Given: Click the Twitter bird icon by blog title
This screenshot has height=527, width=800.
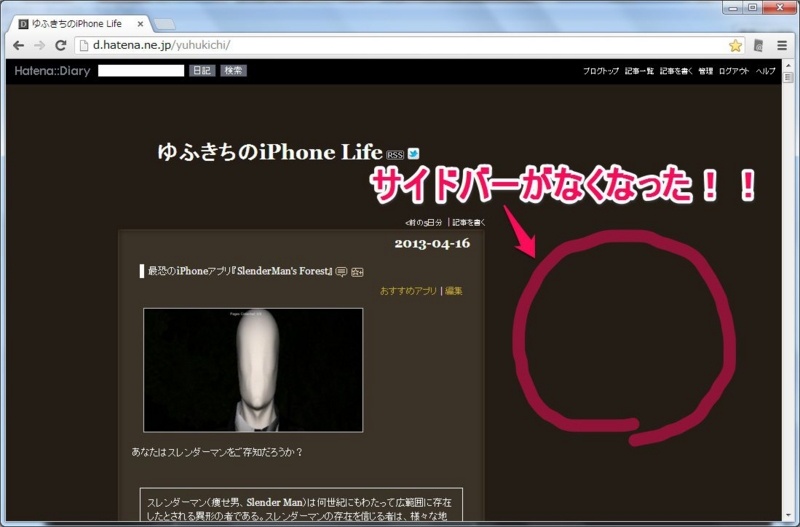Looking at the screenshot, I should click(x=413, y=153).
